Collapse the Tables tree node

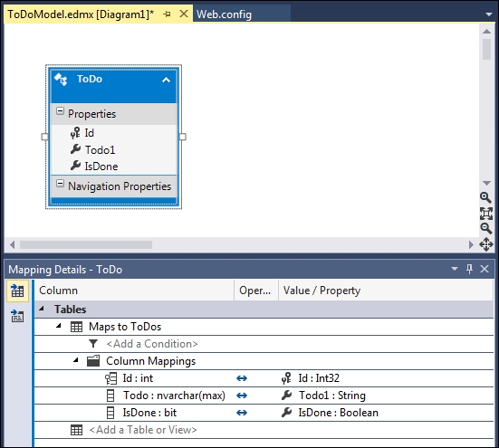click(42, 309)
